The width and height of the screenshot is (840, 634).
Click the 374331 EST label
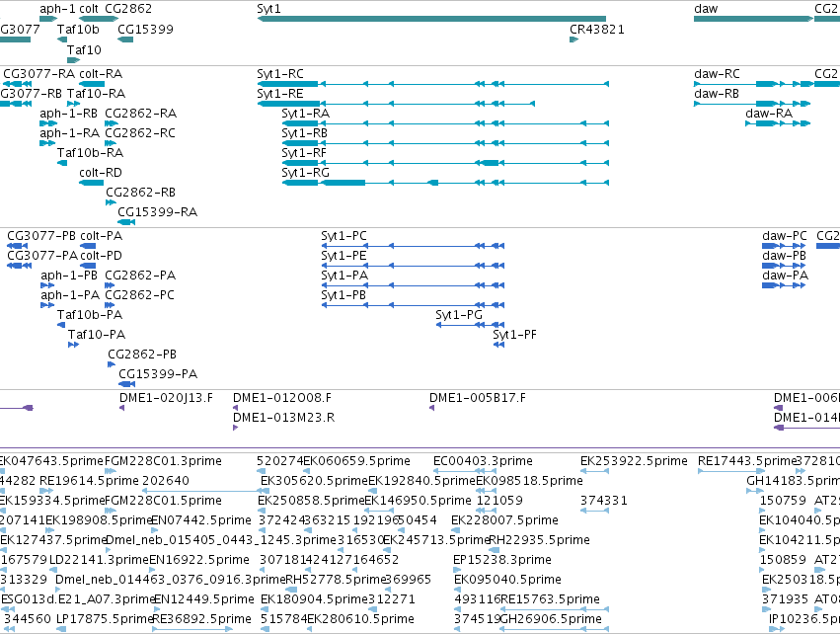(604, 501)
